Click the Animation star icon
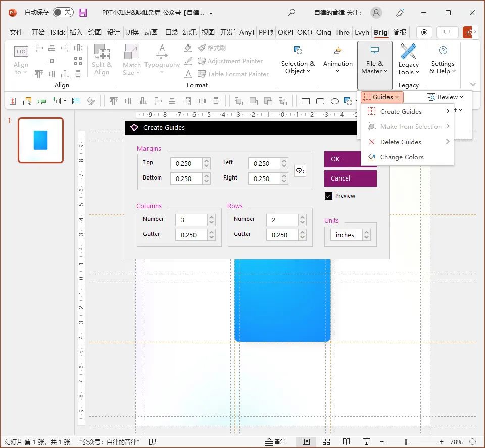Screen dimensions: 485x448 point(338,51)
